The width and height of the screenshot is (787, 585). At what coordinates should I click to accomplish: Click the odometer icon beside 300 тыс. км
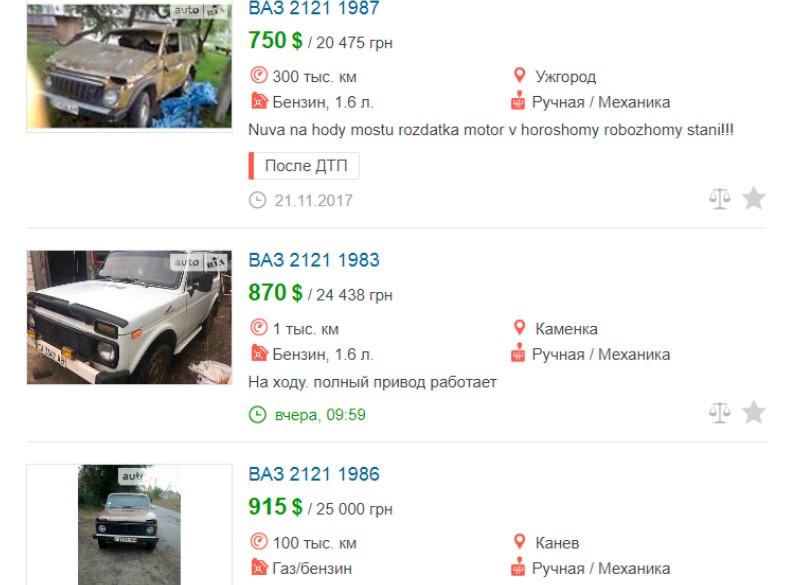258,76
